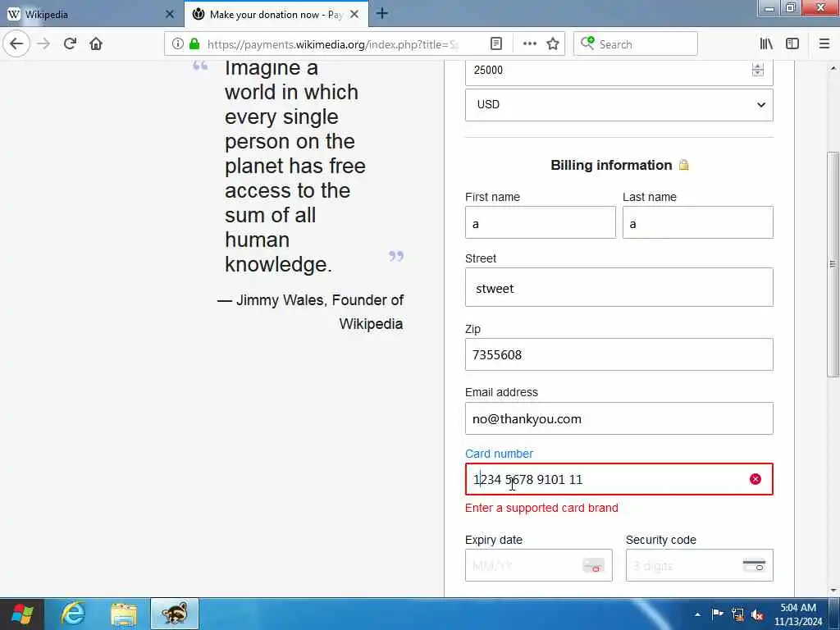Open the USD currency dropdown
Screen dimensions: 840x630
pyautogui.click(x=619, y=104)
